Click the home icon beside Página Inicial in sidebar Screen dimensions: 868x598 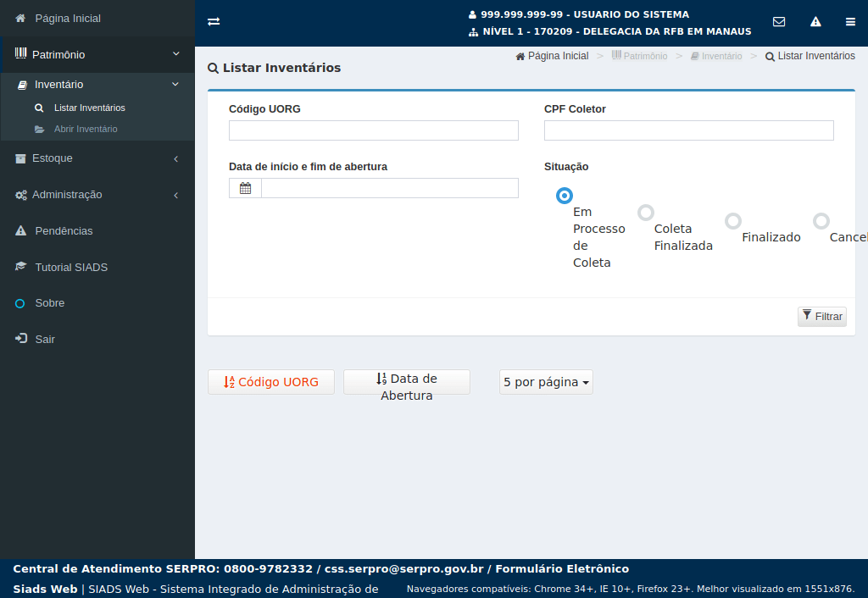(20, 19)
